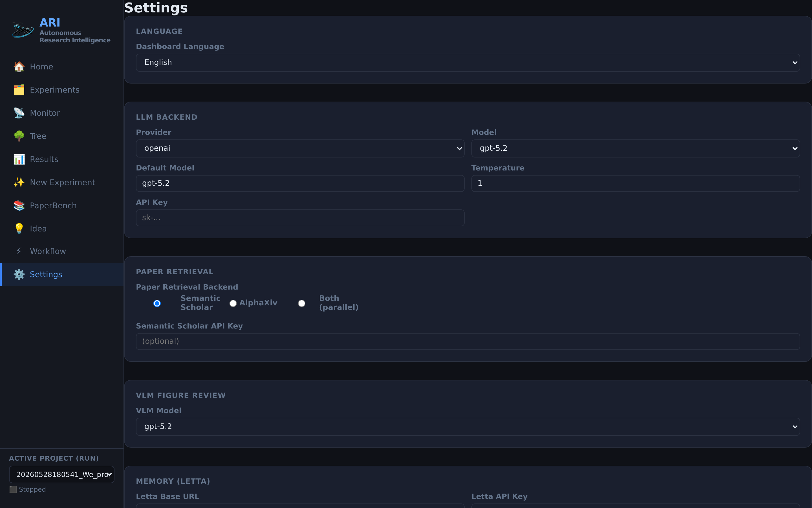Screen dimensions: 812x508
Task: Open the Dashboard Language dropdown
Action: (468, 62)
